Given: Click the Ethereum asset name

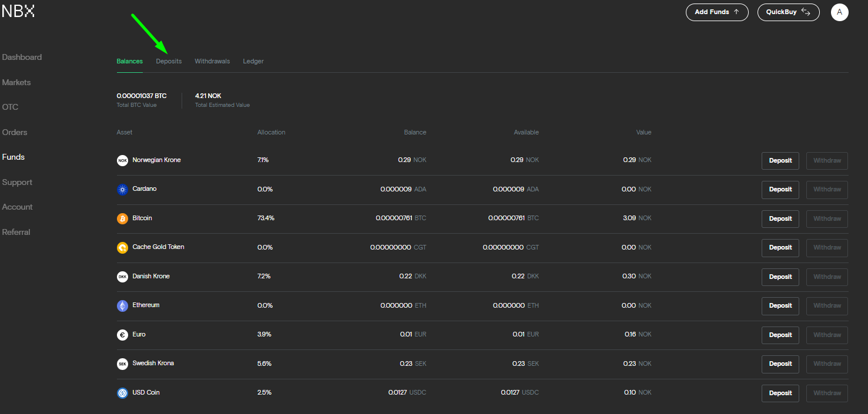Looking at the screenshot, I should click(x=146, y=305).
